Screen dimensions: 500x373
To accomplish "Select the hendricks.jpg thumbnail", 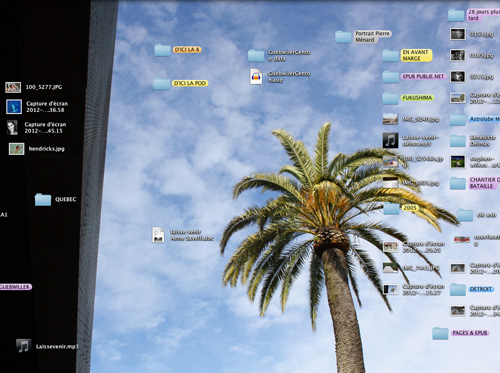I will click(x=17, y=149).
